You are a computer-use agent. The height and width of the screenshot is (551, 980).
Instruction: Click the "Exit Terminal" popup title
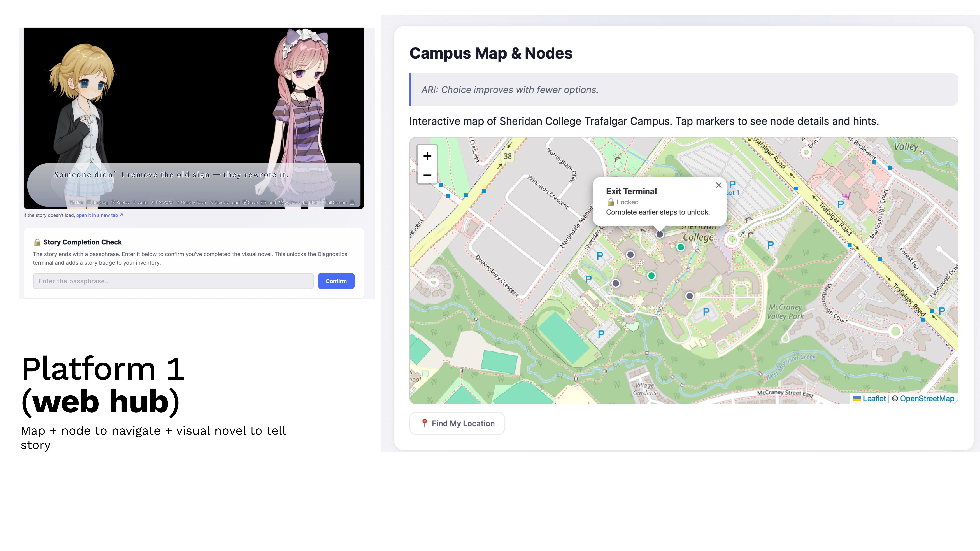click(631, 191)
